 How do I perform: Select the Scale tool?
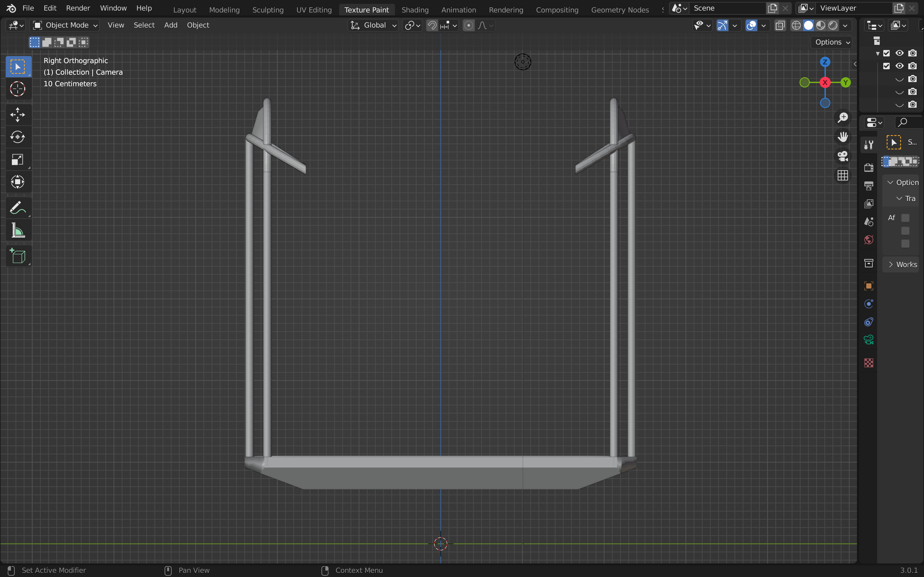click(18, 160)
